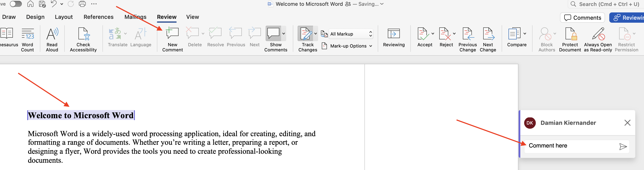This screenshot has height=170, width=644.
Task: Toggle Always Open as Read-only
Action: tap(598, 39)
